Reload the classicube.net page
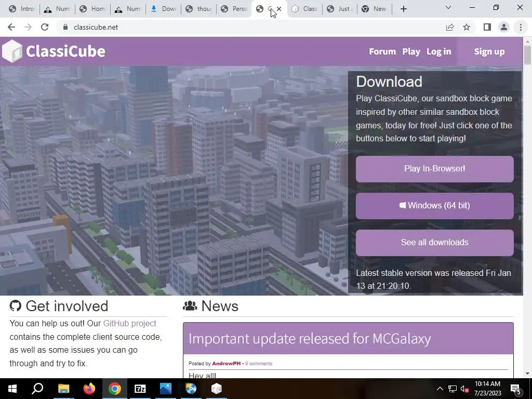Viewport: 532px width, 399px height. [45, 27]
